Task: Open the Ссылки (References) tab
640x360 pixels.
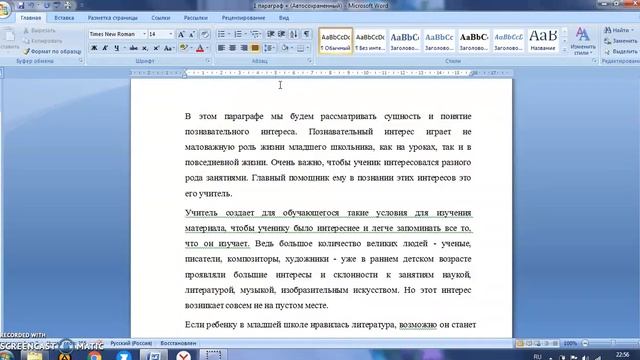Action: [161, 18]
